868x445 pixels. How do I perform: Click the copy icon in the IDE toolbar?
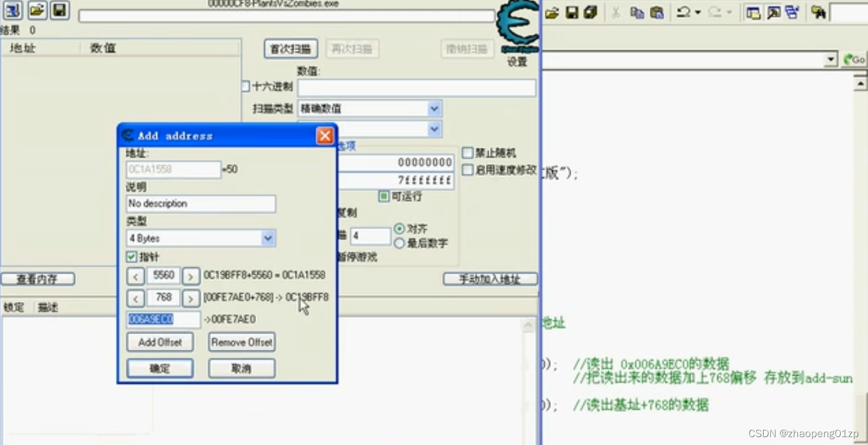click(637, 13)
